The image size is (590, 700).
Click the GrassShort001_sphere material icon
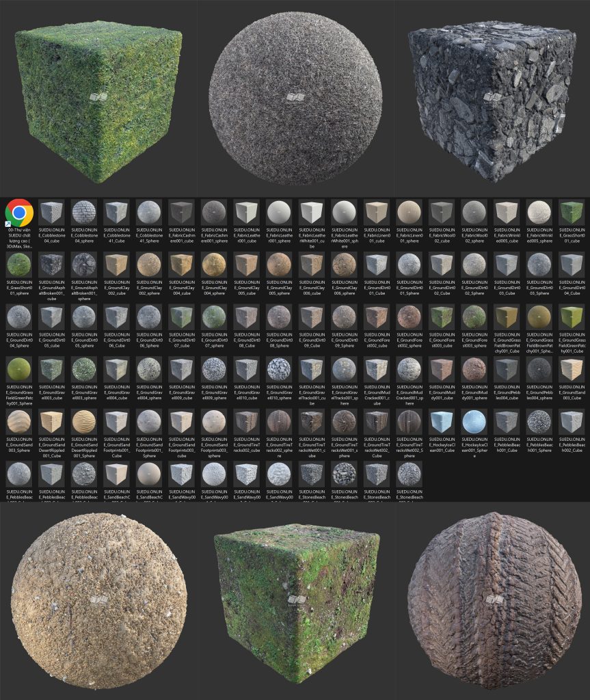tap(21, 265)
